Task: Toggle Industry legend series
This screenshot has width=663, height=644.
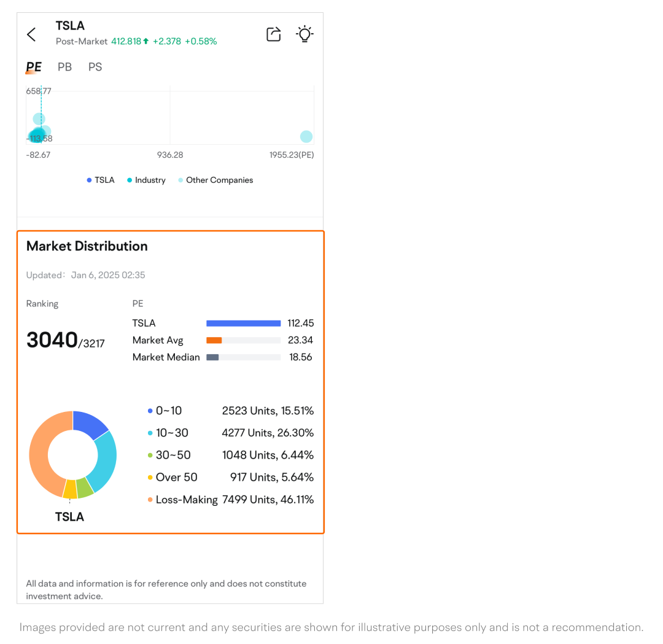Action: coord(146,180)
